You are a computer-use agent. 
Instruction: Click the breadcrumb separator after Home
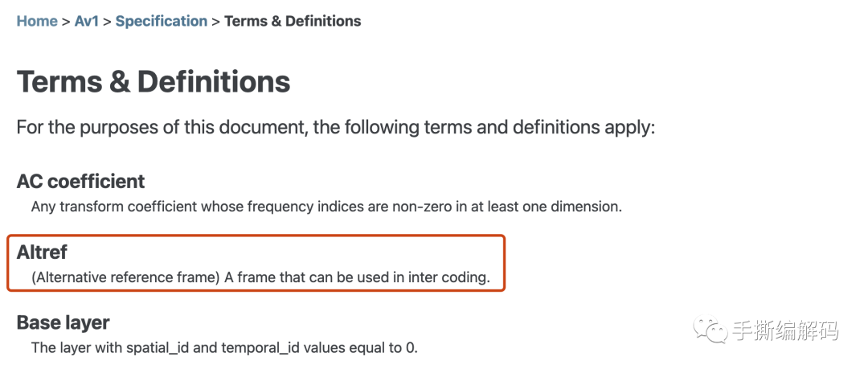pyautogui.click(x=66, y=22)
